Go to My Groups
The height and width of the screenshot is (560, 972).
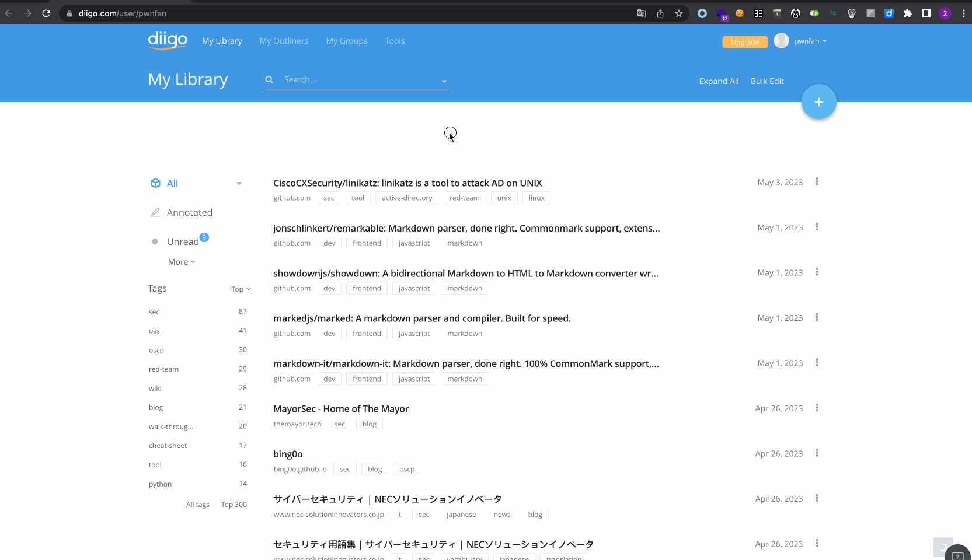346,41
